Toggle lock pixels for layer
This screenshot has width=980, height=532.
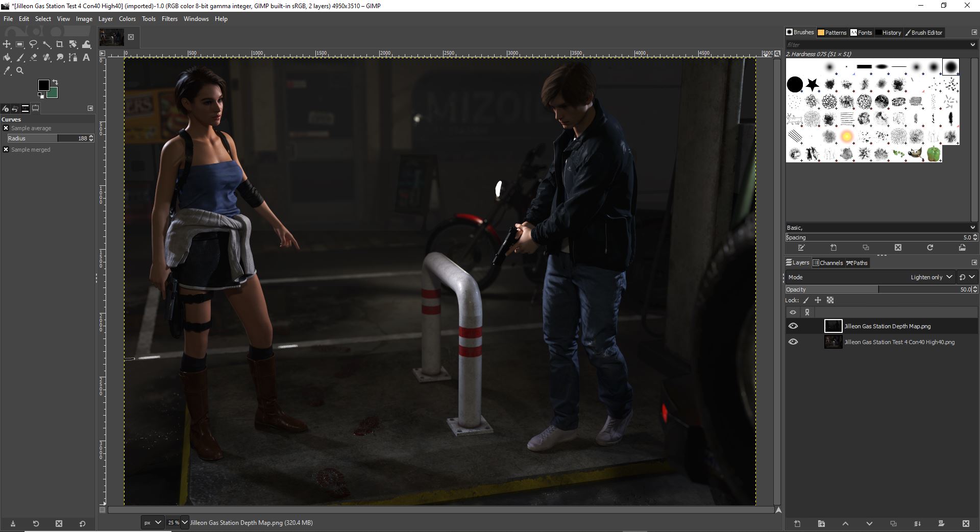pos(806,300)
